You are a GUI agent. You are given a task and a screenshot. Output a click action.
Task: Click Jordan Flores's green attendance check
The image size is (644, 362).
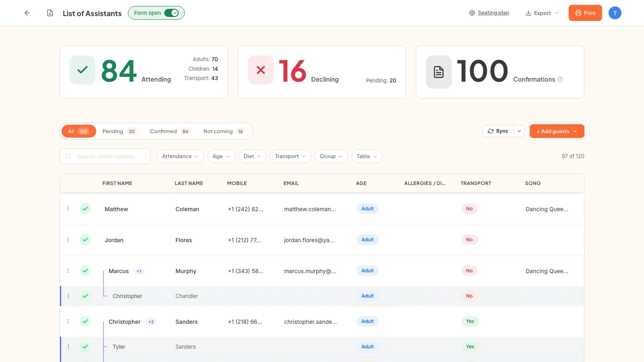85,240
